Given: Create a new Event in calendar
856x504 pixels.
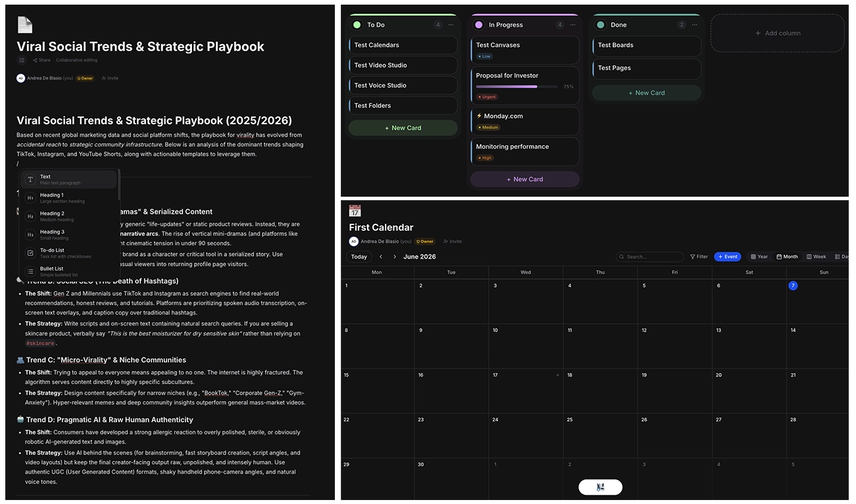Looking at the screenshot, I should tap(728, 257).
